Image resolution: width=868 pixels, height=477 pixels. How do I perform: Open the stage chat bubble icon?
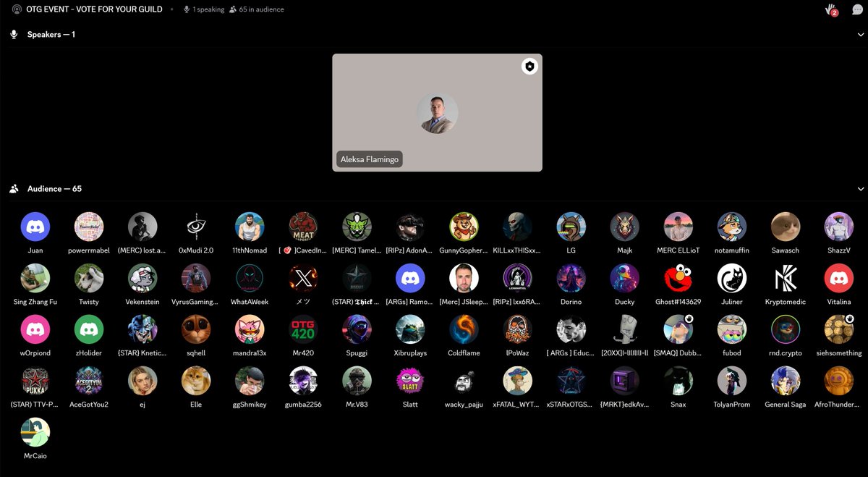click(857, 9)
